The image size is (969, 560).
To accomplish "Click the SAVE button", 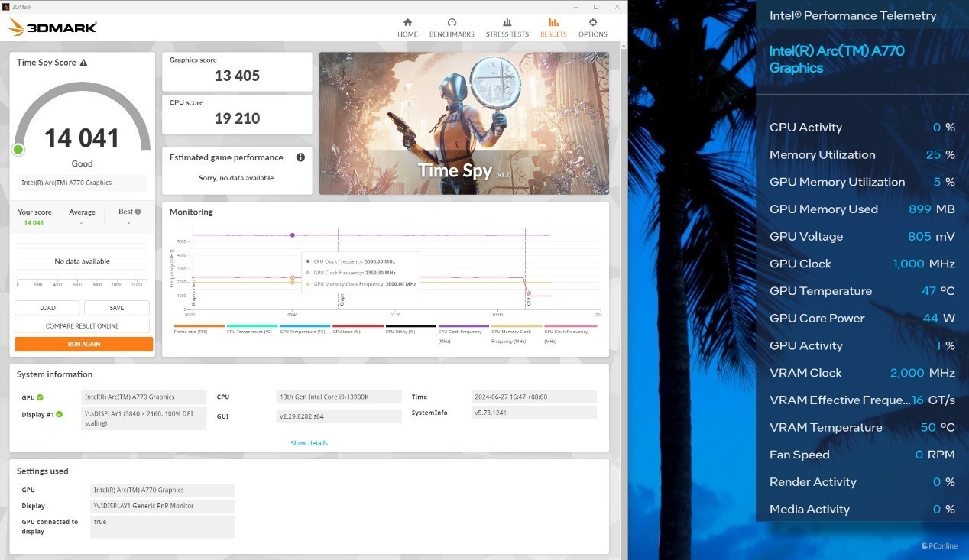I will 117,308.
